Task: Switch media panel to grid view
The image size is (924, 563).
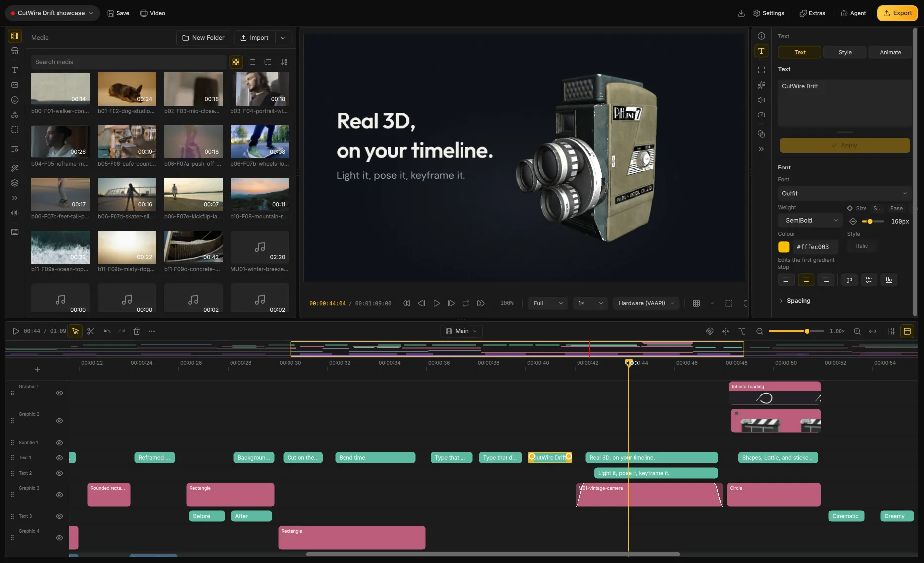Action: pos(236,62)
